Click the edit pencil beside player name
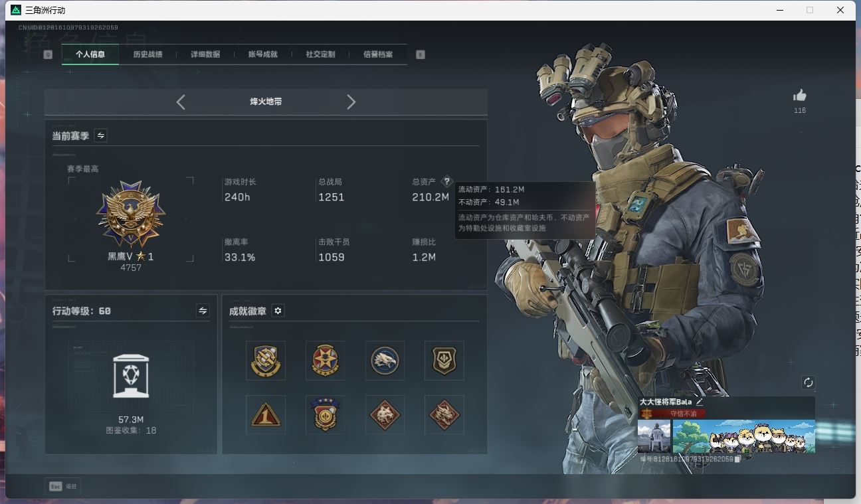 pyautogui.click(x=700, y=402)
